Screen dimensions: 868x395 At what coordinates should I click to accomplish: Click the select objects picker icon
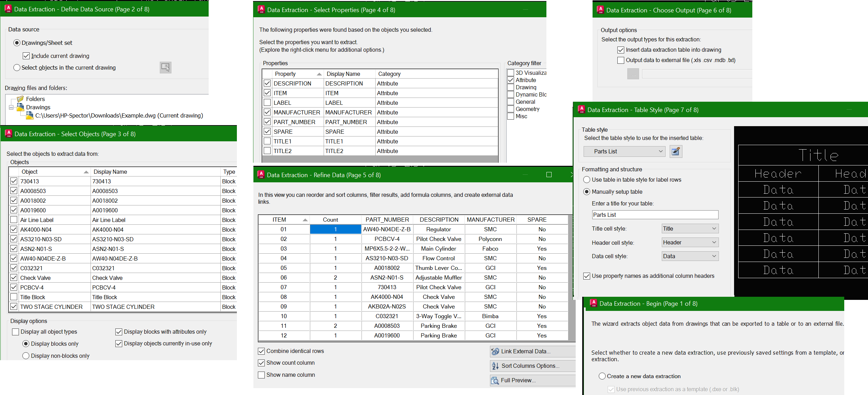coord(165,67)
